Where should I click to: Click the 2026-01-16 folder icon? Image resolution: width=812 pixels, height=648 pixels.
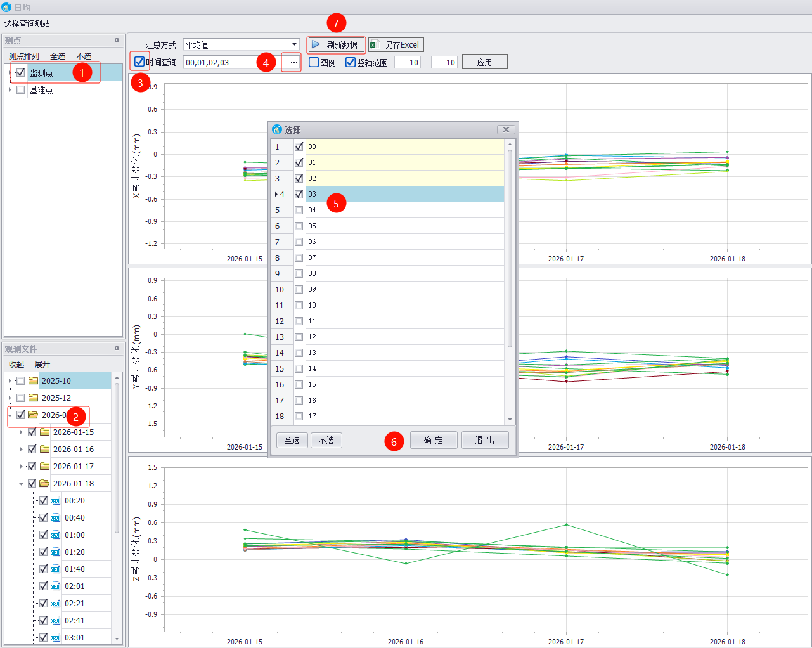pos(44,450)
